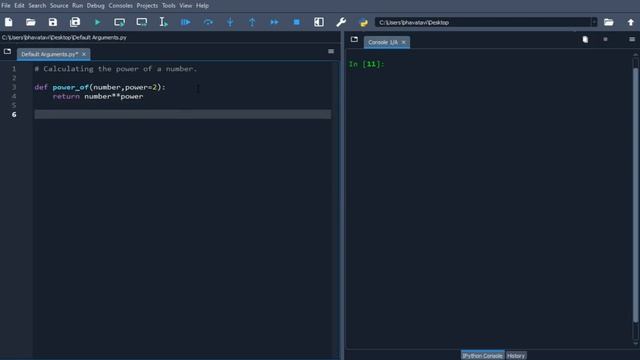This screenshot has height=360, width=640.
Task: Clear console clipboard-style icon
Action: coord(585,39)
